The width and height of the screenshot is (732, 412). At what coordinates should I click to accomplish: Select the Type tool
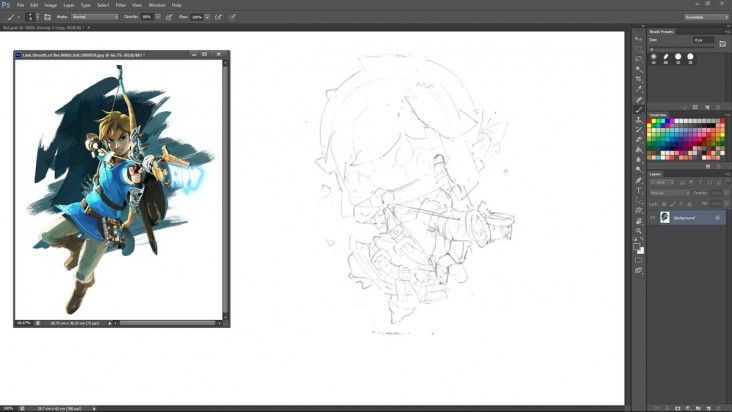pyautogui.click(x=639, y=190)
